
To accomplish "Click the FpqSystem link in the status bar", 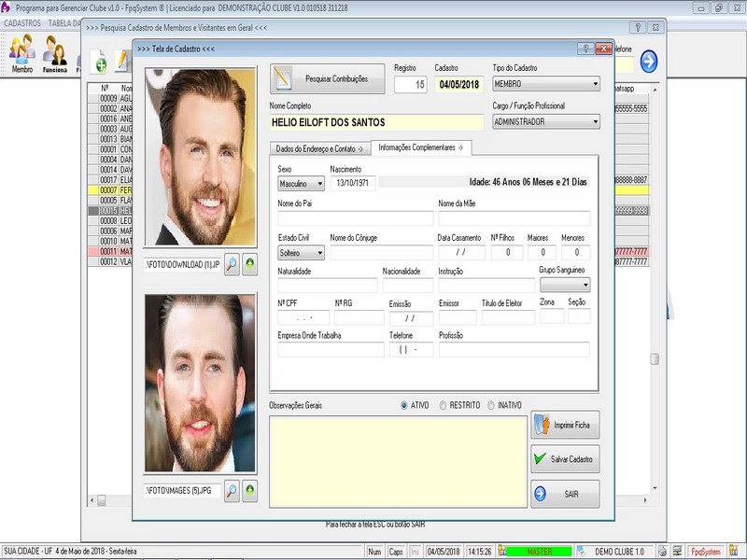I will (x=706, y=552).
